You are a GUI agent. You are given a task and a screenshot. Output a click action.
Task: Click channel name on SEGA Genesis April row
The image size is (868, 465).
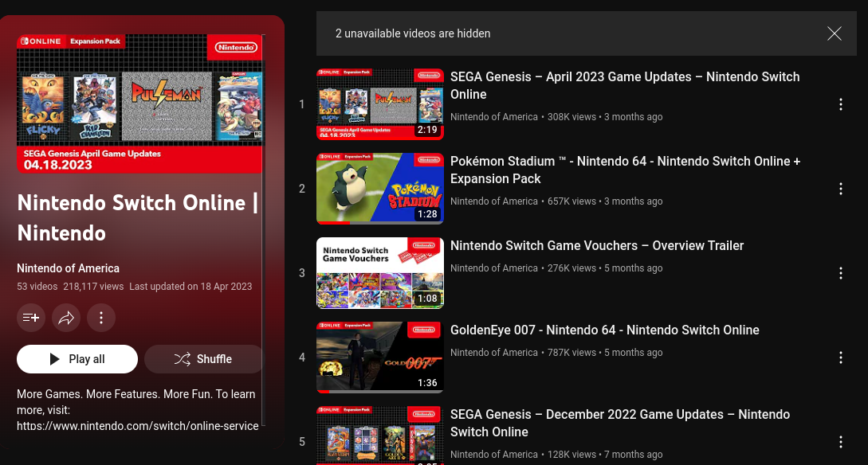point(494,117)
